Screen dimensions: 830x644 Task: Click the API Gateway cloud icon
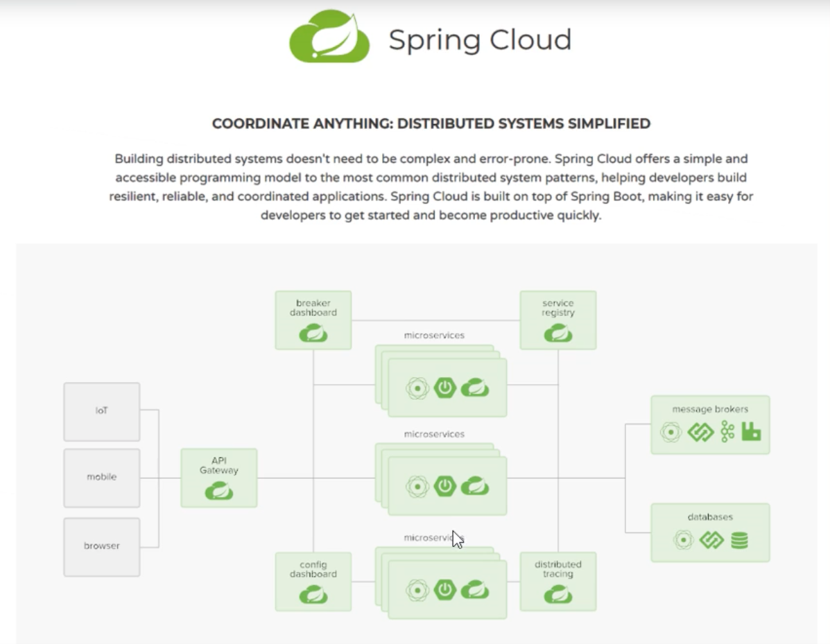pyautogui.click(x=219, y=491)
